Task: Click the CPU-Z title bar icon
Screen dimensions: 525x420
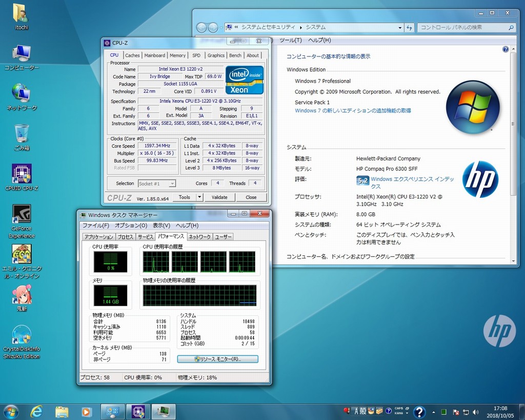Action: click(107, 43)
